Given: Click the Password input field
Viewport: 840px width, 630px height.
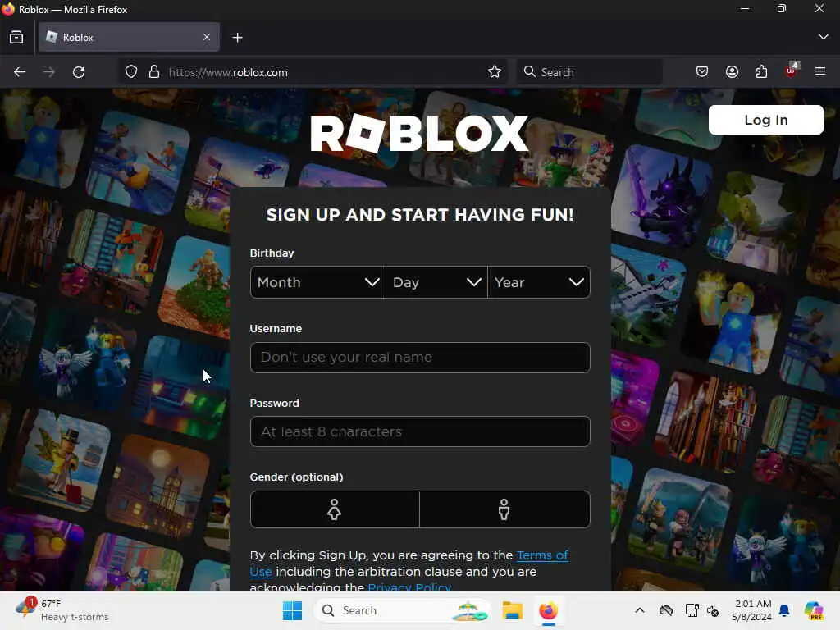Looking at the screenshot, I should (x=420, y=431).
